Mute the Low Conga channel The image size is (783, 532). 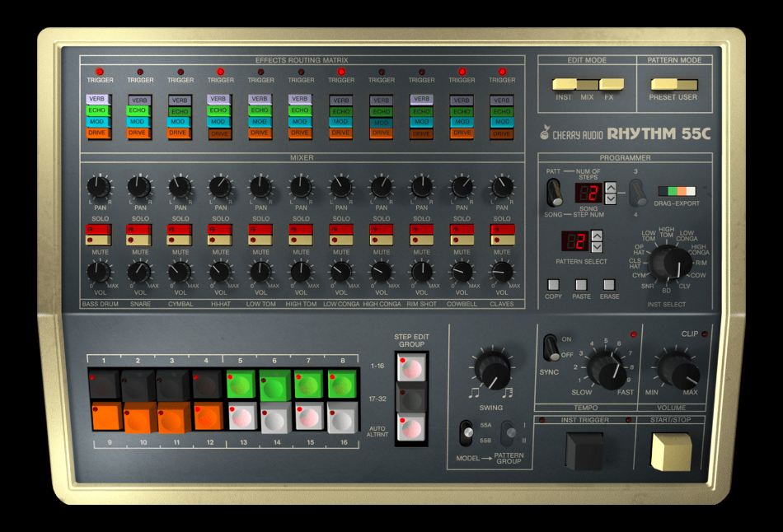pos(341,240)
